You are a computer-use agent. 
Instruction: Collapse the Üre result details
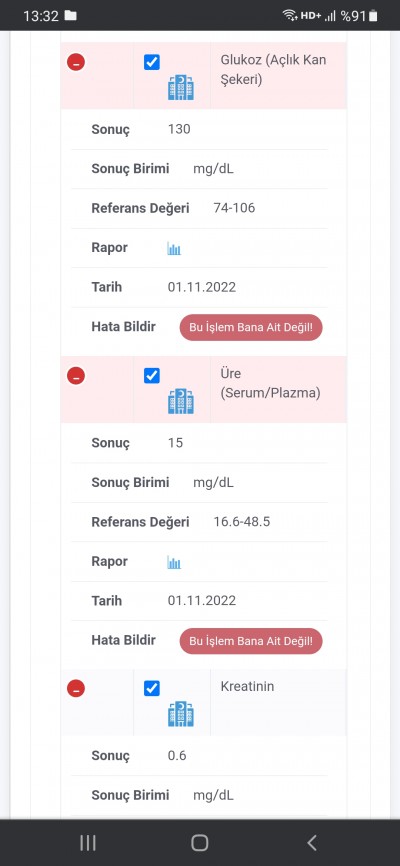[x=76, y=376]
